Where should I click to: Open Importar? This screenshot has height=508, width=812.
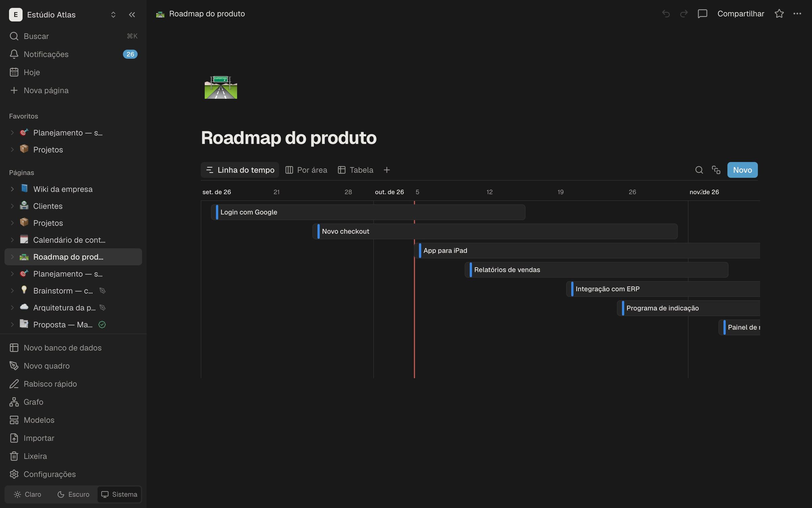73,438
